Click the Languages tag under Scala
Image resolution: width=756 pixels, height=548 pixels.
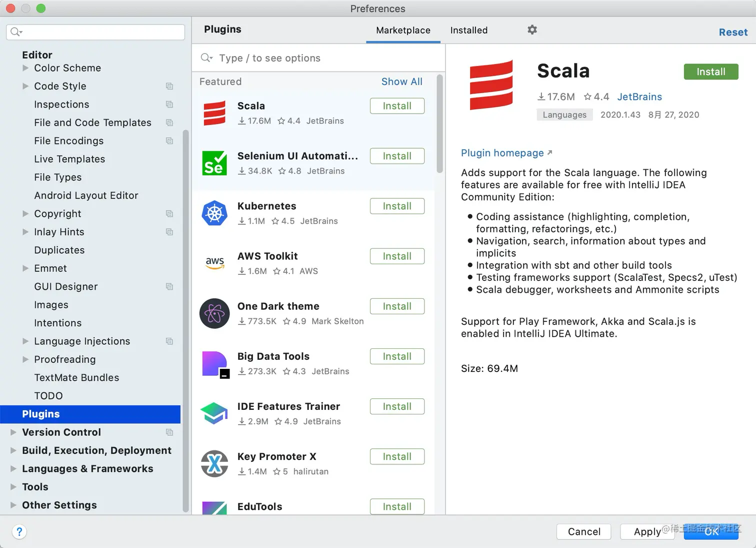(564, 115)
